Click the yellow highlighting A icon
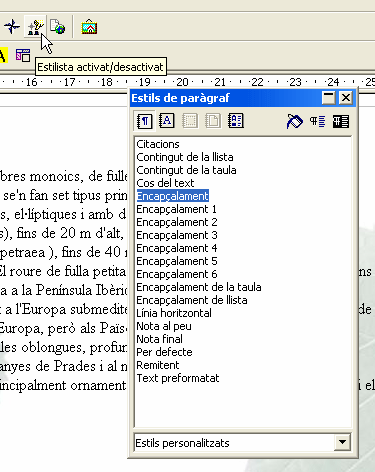The width and height of the screenshot is (375, 472). coord(3,55)
